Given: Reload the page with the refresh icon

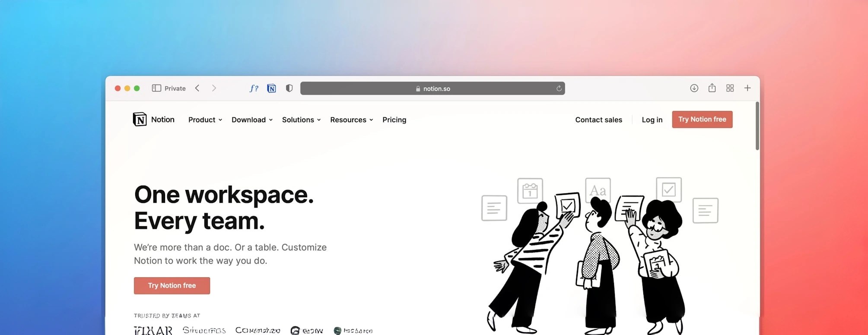Looking at the screenshot, I should coord(559,88).
